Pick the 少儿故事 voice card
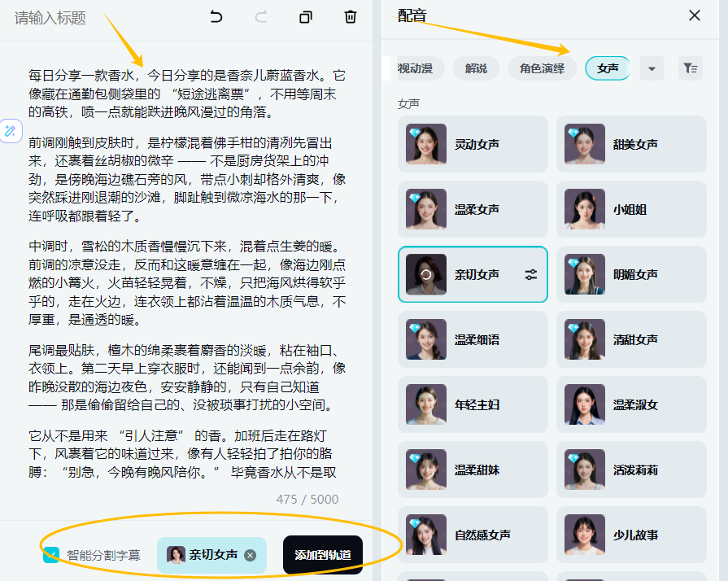Viewport: 728px width, 581px height. click(631, 535)
